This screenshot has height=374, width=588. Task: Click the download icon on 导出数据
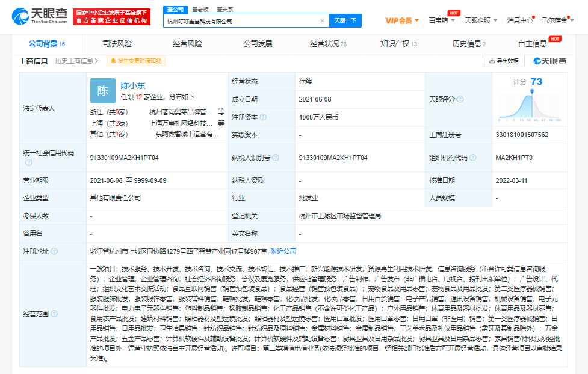pos(492,61)
